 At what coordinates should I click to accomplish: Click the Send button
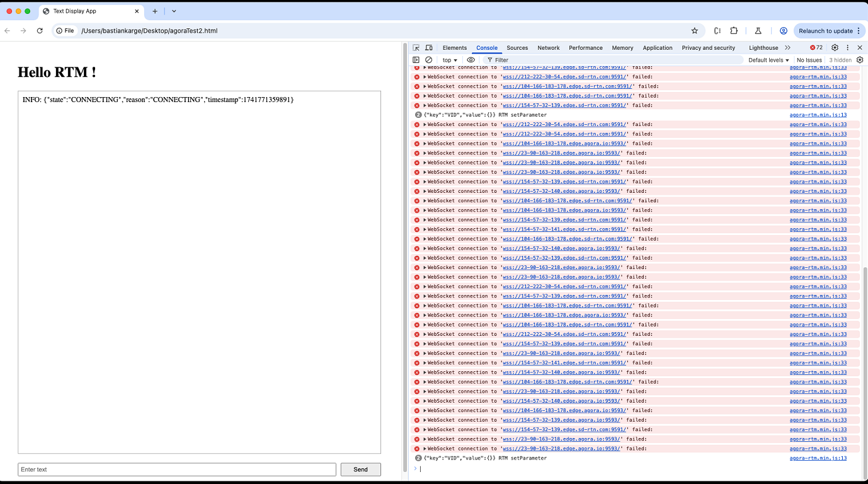[360, 470]
